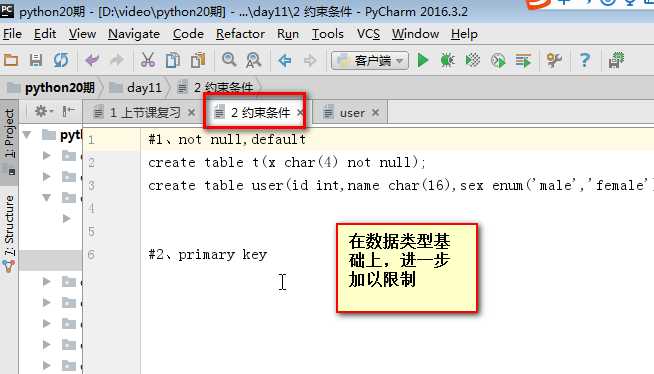Viewport: 654px width, 374px height.
Task: Copy using the double-page toolbar icon
Action: coord(172,61)
